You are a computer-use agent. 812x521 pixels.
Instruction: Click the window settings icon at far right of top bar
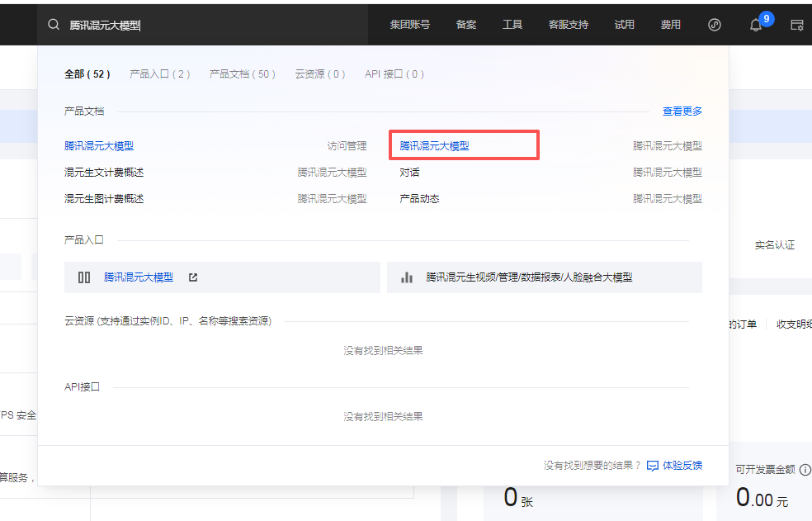coord(797,25)
